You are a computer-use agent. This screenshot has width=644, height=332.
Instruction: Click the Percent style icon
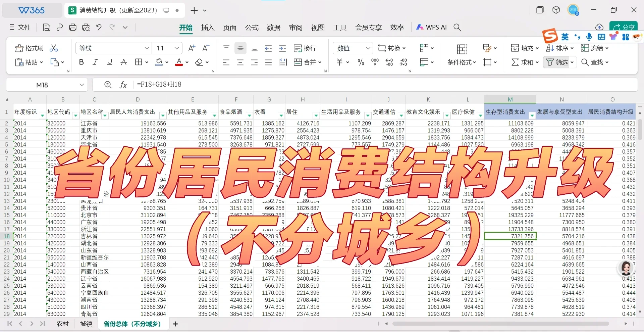click(361, 62)
